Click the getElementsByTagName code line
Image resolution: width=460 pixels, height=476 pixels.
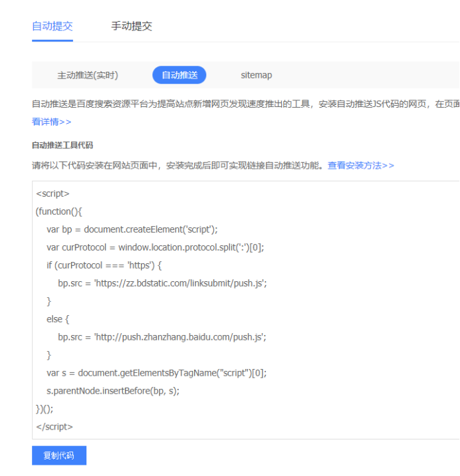(156, 373)
